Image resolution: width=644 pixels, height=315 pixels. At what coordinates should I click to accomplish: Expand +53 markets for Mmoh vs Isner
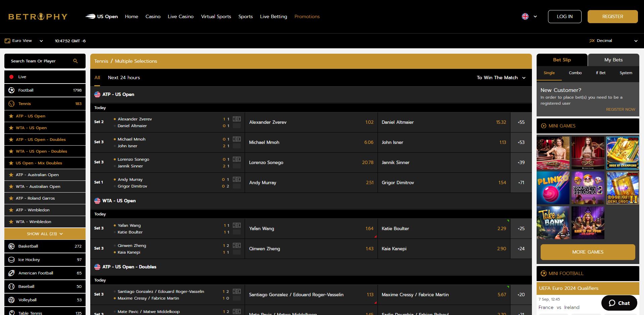521,142
